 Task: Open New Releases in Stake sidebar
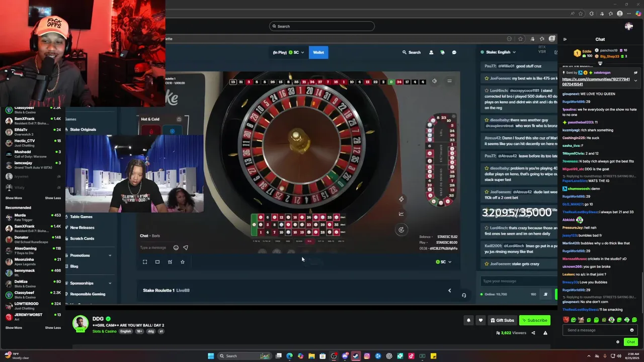(x=82, y=228)
